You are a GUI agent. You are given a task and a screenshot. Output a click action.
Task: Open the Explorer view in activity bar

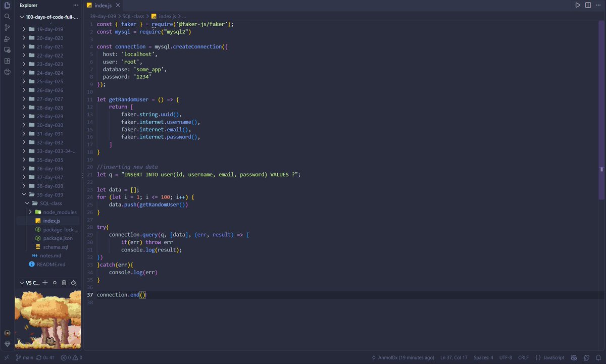pos(7,5)
